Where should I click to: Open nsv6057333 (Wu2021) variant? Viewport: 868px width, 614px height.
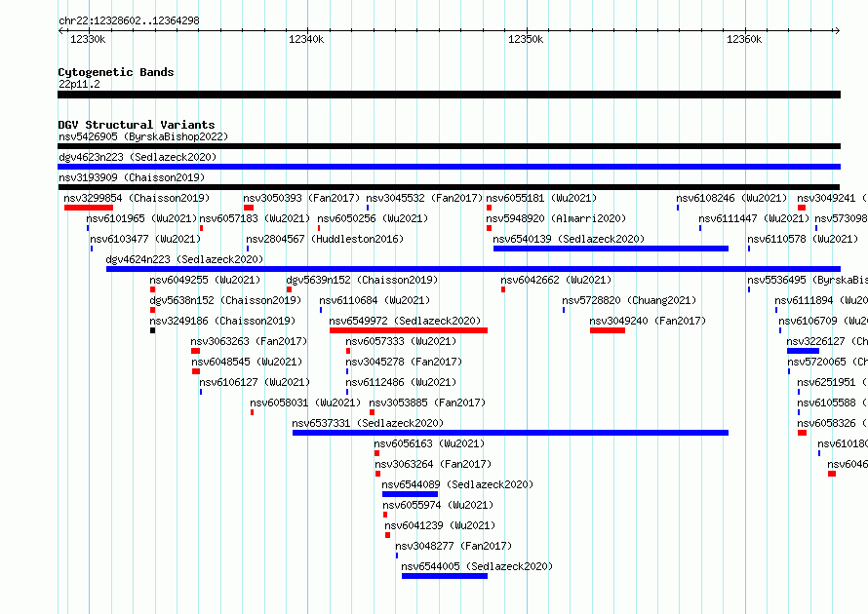[x=401, y=341]
